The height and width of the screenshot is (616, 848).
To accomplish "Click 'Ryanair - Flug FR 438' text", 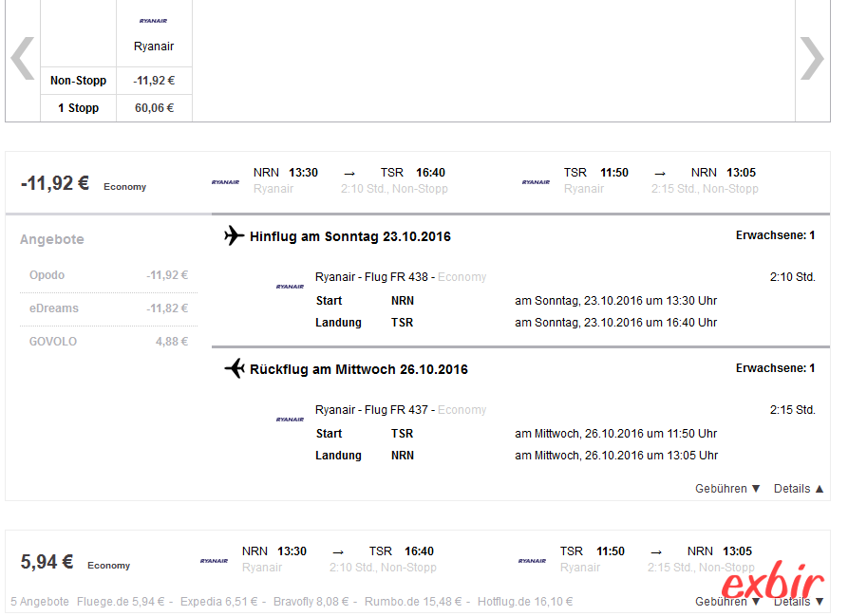I will pos(372,276).
